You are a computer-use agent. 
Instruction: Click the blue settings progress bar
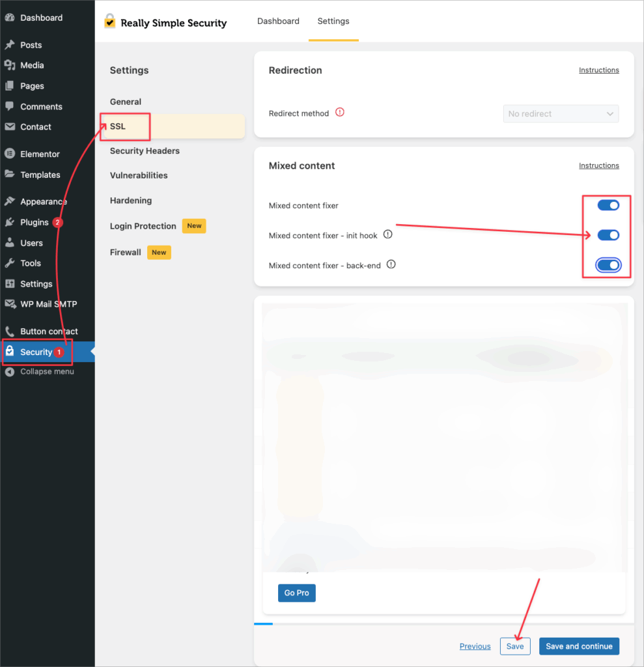pyautogui.click(x=263, y=624)
